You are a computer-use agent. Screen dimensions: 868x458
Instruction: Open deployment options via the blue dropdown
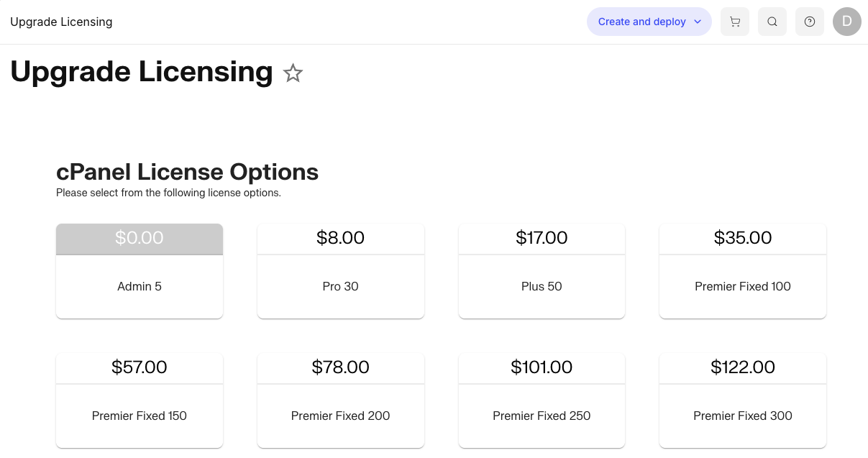tap(649, 22)
